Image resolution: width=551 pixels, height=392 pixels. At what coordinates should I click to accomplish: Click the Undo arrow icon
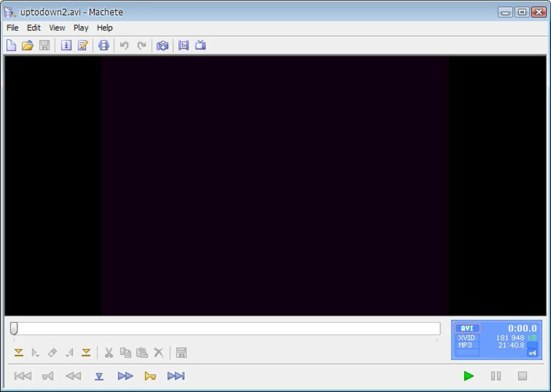(x=124, y=45)
